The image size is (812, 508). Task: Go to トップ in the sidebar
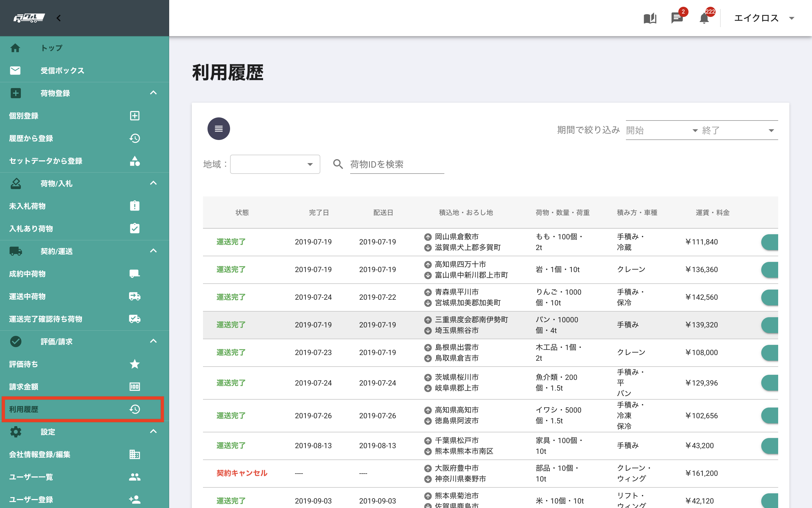point(85,48)
